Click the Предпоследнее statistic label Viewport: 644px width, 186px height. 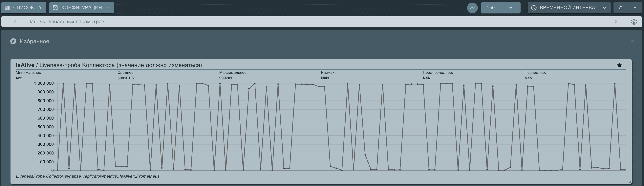[438, 73]
